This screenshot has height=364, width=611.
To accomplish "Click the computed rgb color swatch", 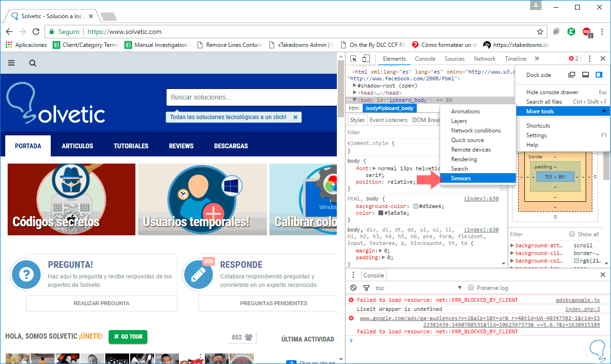I will pos(577,261).
